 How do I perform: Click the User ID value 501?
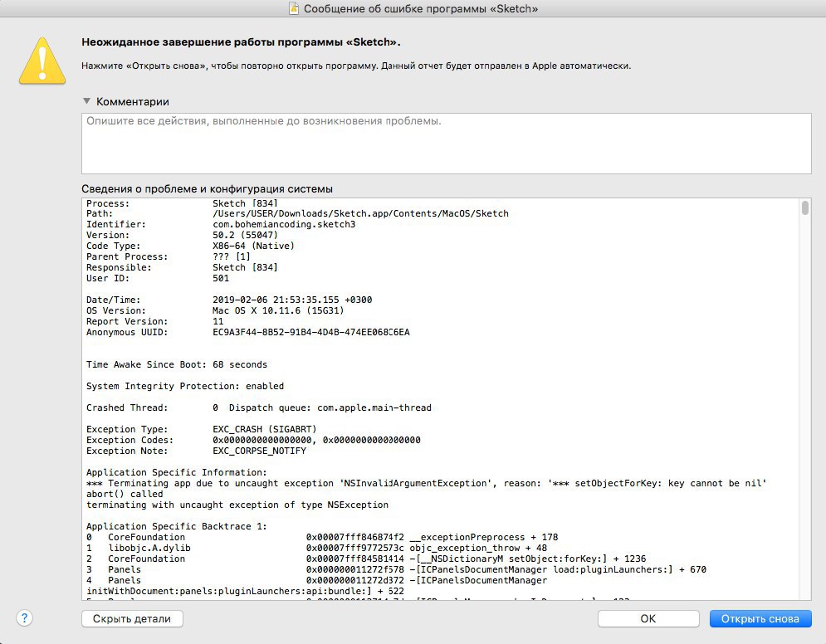point(221,278)
